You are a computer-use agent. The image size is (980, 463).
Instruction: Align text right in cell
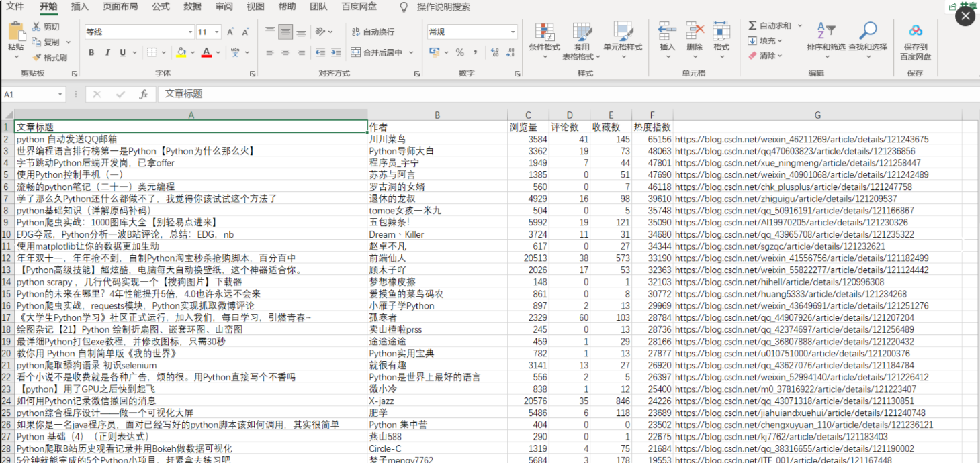pyautogui.click(x=301, y=52)
